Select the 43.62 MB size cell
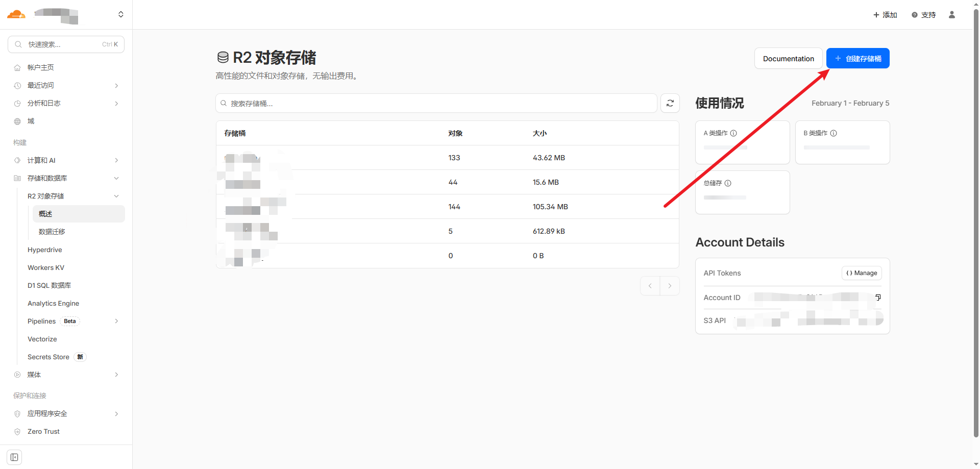The height and width of the screenshot is (469, 980). pos(549,158)
